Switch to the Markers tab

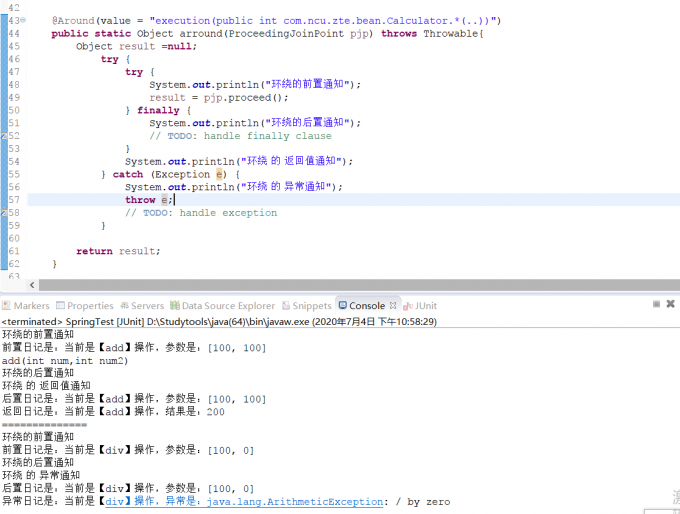tap(26, 305)
